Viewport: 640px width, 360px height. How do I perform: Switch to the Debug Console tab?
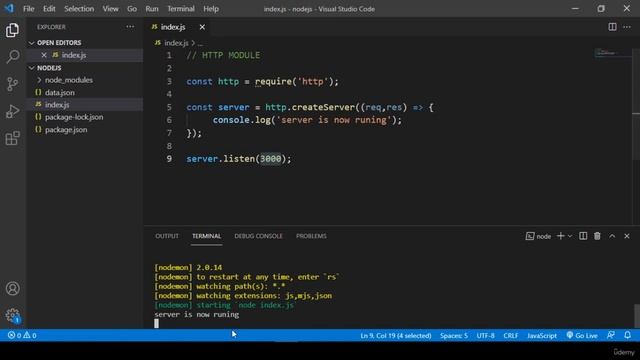(258, 236)
